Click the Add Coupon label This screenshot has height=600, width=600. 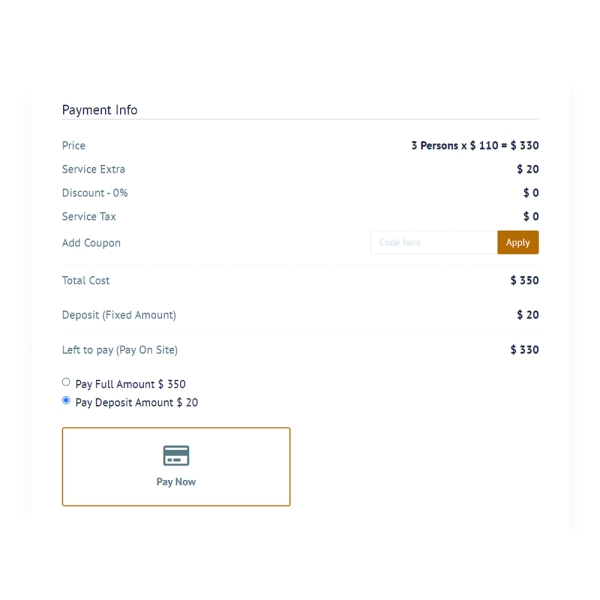pyautogui.click(x=91, y=243)
